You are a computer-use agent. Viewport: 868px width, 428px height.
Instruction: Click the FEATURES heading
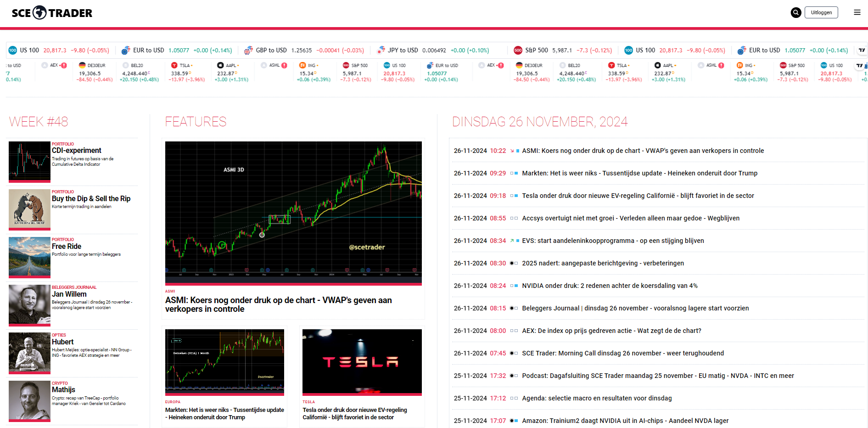point(196,122)
